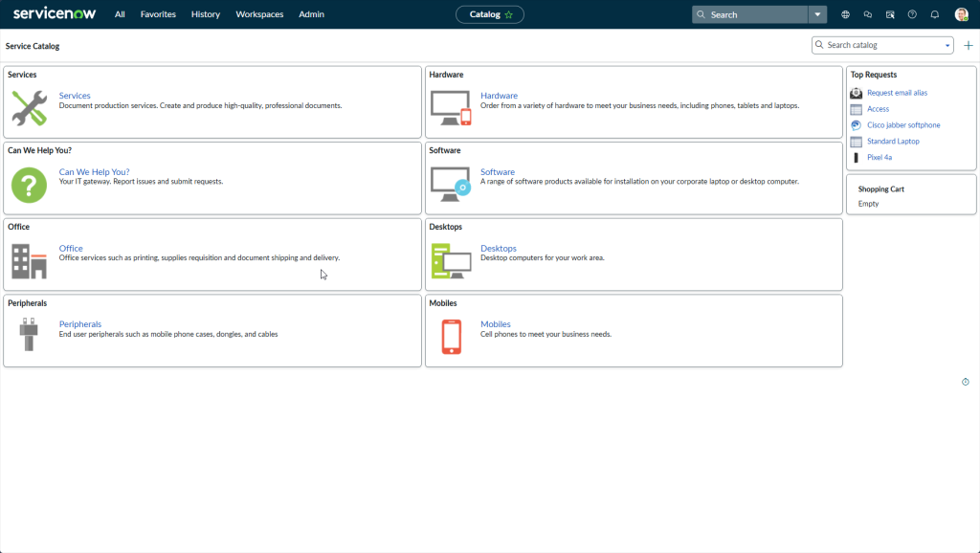Open the notifications bell
Screen dimensions: 980x553
click(x=935, y=14)
